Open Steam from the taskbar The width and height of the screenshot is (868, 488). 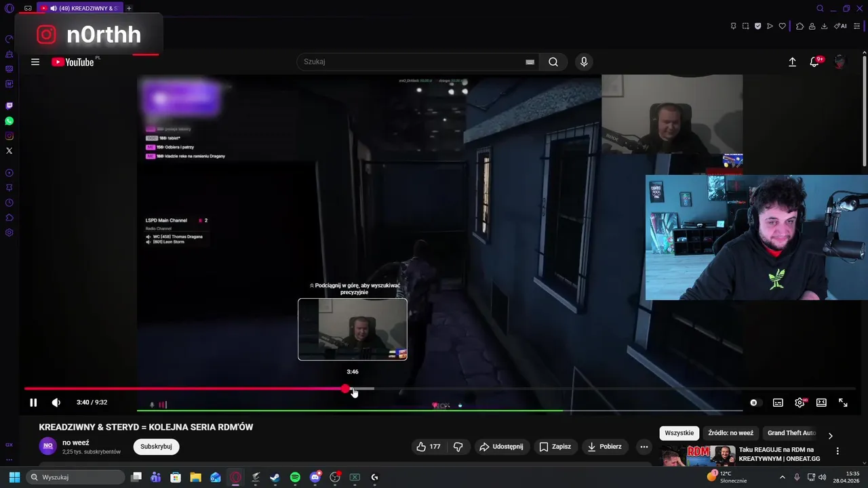point(275,477)
